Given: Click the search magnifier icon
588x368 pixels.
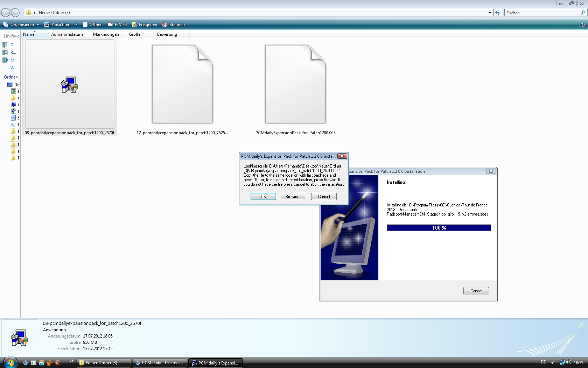Looking at the screenshot, I should coord(583,13).
